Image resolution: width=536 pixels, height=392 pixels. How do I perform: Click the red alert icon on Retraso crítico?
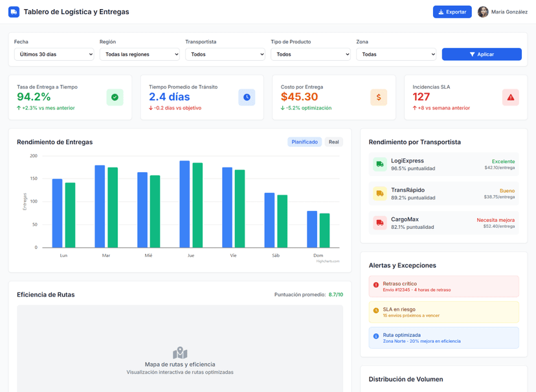pyautogui.click(x=376, y=285)
